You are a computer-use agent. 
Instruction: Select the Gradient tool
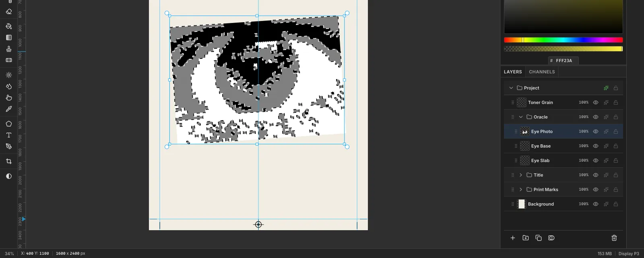[9, 37]
